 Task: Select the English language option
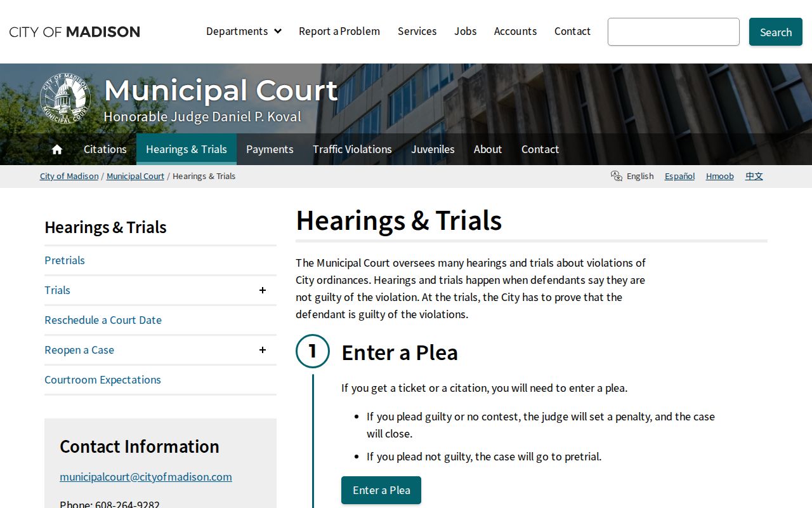640,176
